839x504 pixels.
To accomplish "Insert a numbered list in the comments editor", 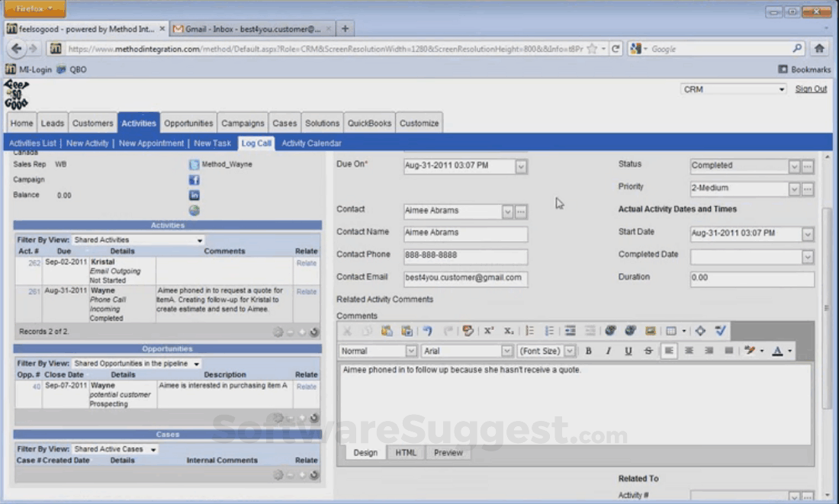I will pyautogui.click(x=529, y=330).
